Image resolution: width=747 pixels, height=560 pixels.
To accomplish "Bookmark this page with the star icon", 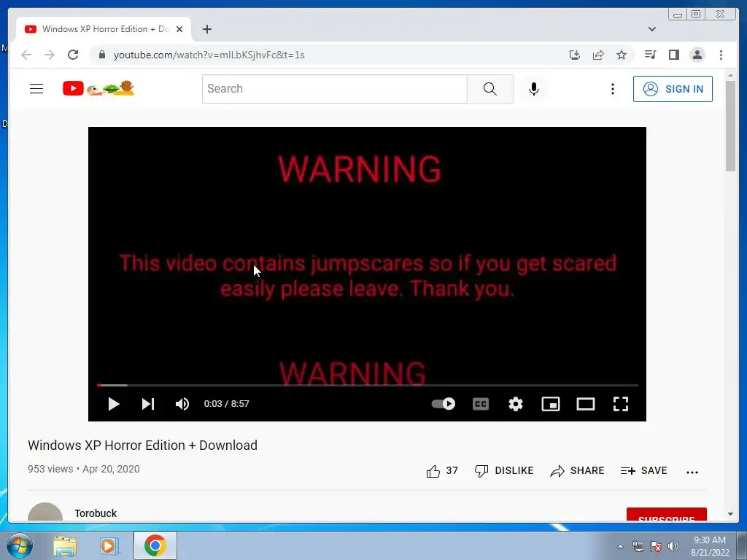I will (622, 55).
